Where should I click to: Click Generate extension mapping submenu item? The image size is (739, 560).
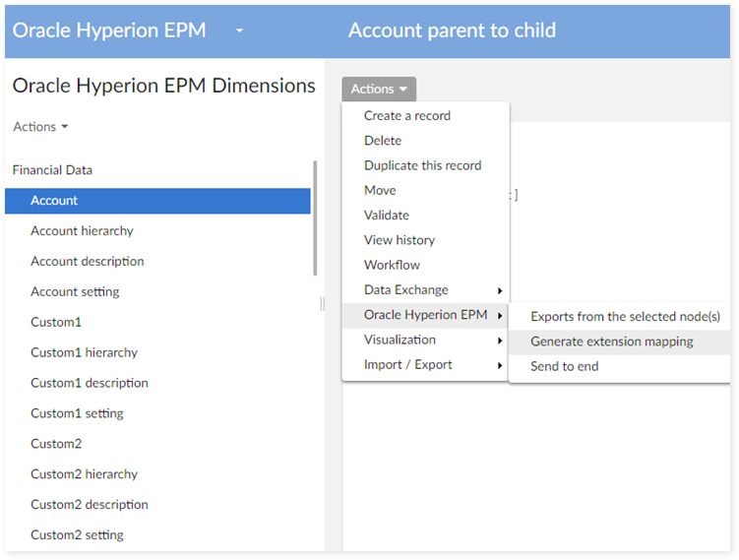pyautogui.click(x=612, y=342)
